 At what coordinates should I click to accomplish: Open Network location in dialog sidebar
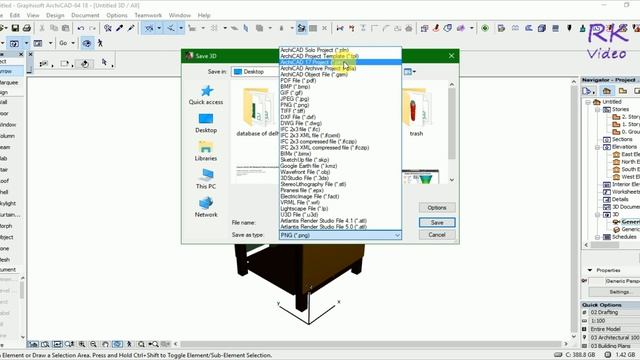(206, 208)
